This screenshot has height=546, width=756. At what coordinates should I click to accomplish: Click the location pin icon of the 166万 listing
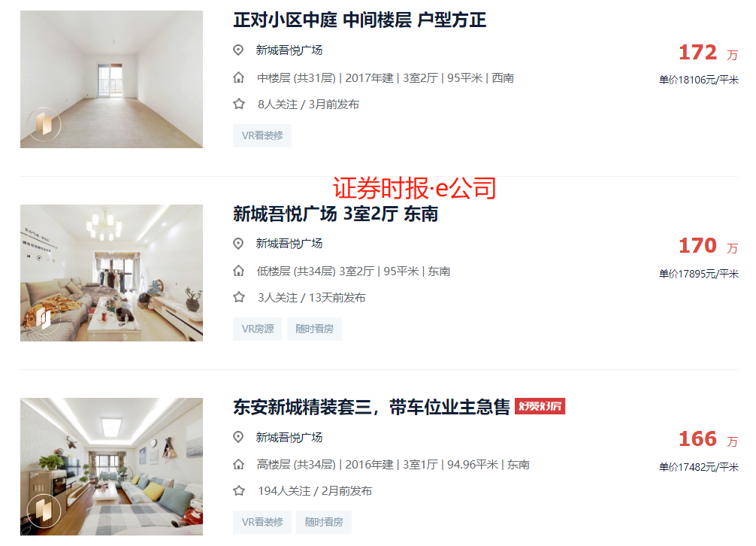(238, 438)
